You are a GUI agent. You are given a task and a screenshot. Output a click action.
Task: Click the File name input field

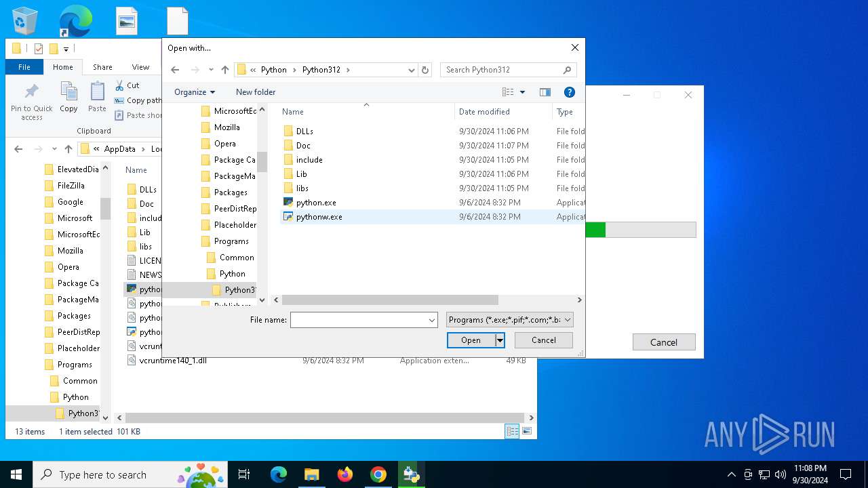pos(359,320)
